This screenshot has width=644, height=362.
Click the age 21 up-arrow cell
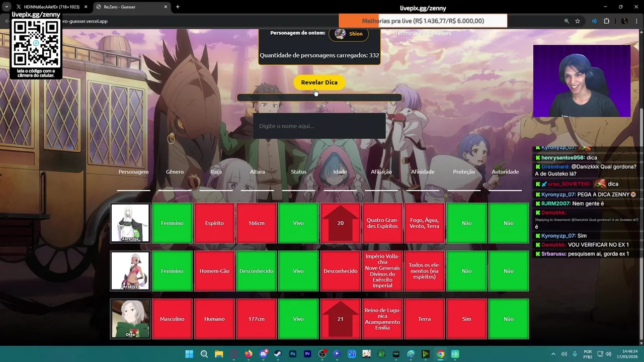click(x=341, y=319)
